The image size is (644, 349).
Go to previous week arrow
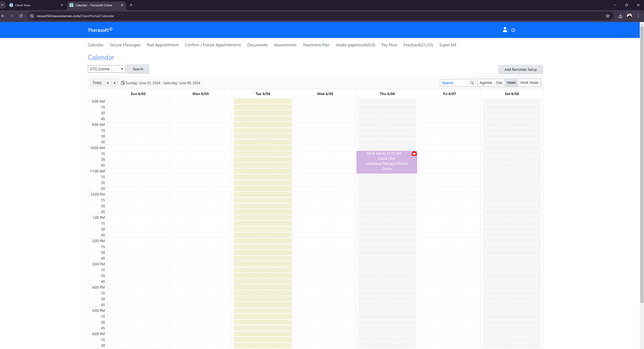[107, 83]
